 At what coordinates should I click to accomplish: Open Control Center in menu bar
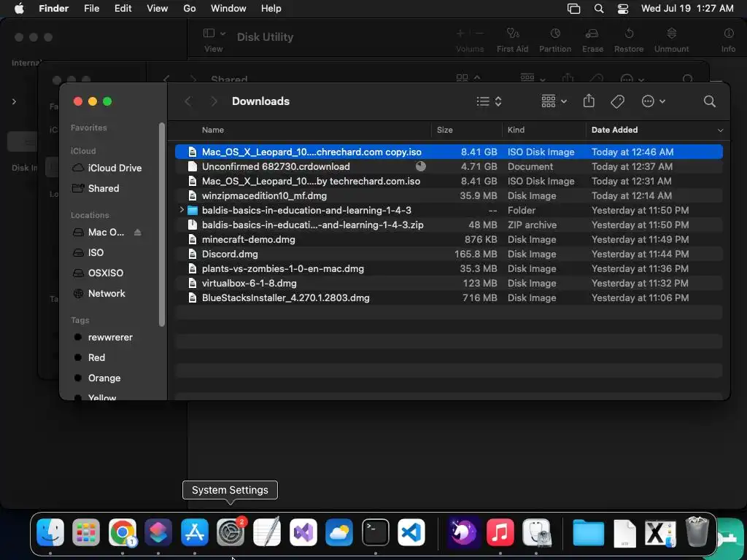point(623,9)
